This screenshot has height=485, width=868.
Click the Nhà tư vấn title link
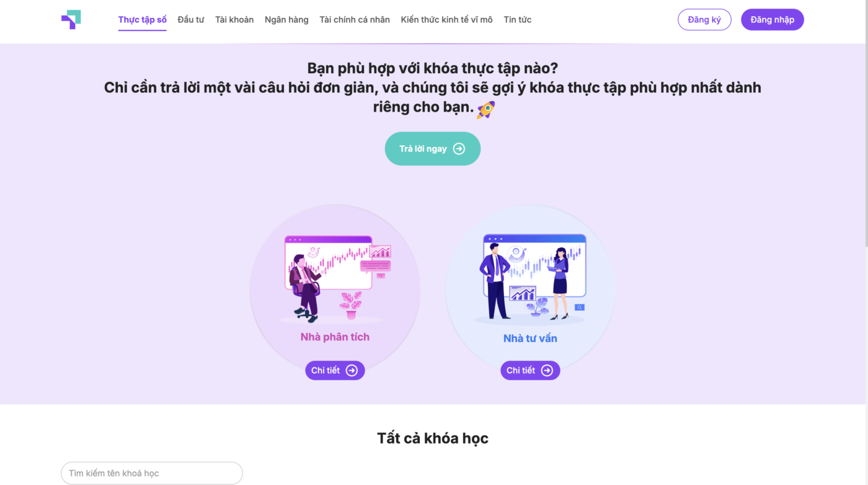tap(530, 339)
